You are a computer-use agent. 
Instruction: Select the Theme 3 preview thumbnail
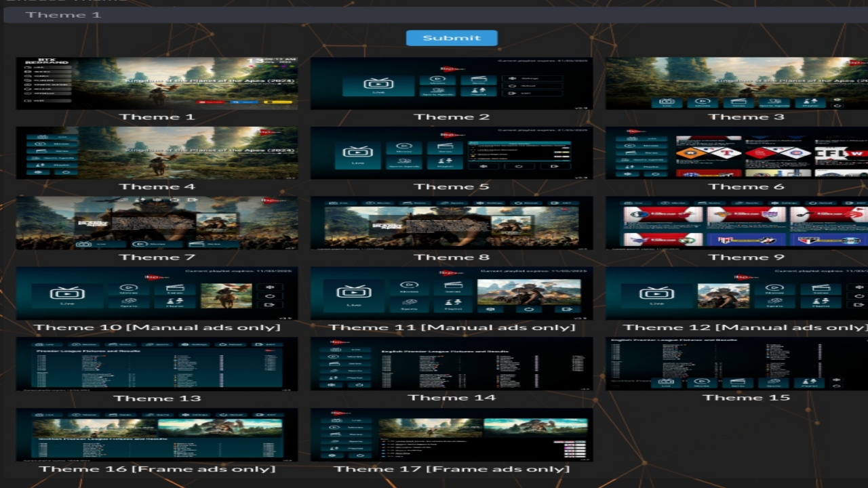click(736, 83)
